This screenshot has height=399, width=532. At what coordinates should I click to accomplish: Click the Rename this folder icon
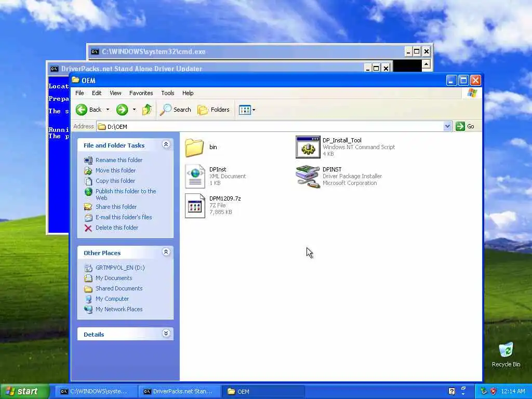[88, 160]
